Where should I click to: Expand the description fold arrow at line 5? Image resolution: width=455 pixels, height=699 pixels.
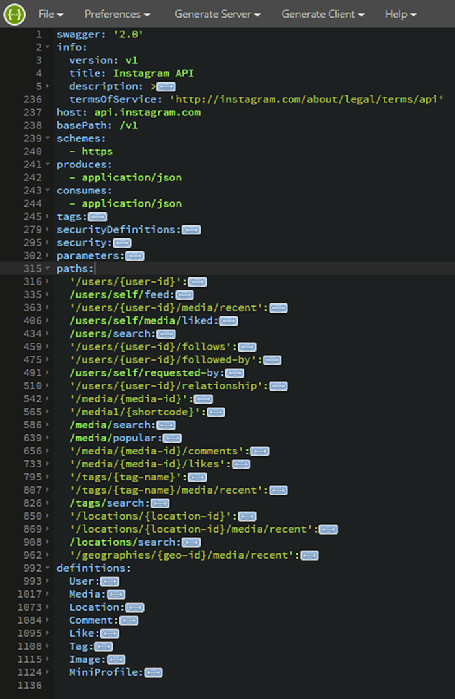click(x=48, y=86)
